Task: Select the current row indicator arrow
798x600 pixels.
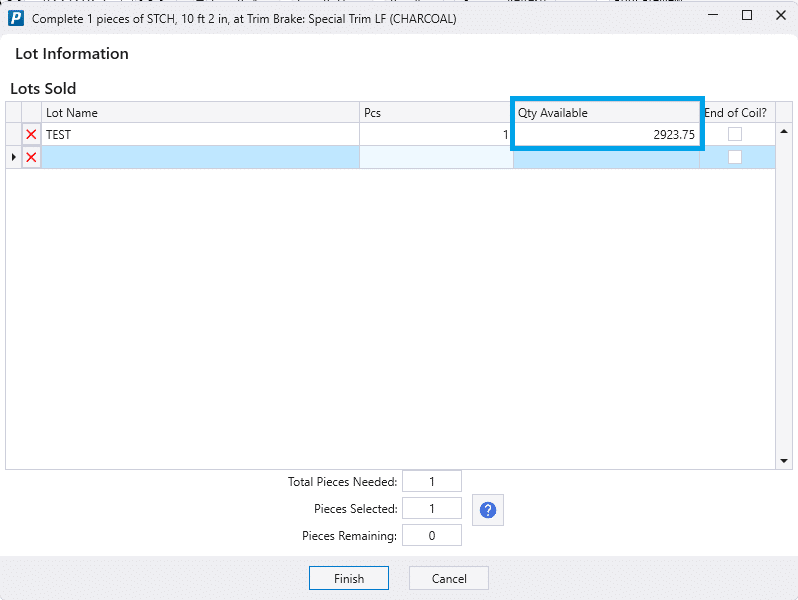Action: pos(13,157)
